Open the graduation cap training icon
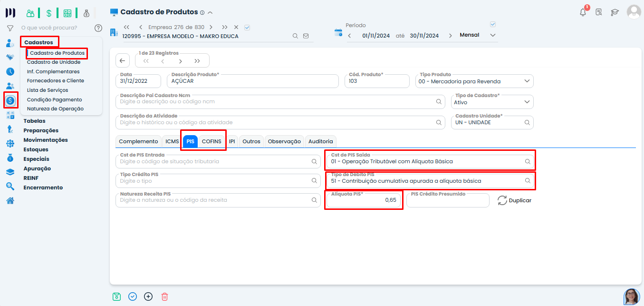644x306 pixels. 615,12
